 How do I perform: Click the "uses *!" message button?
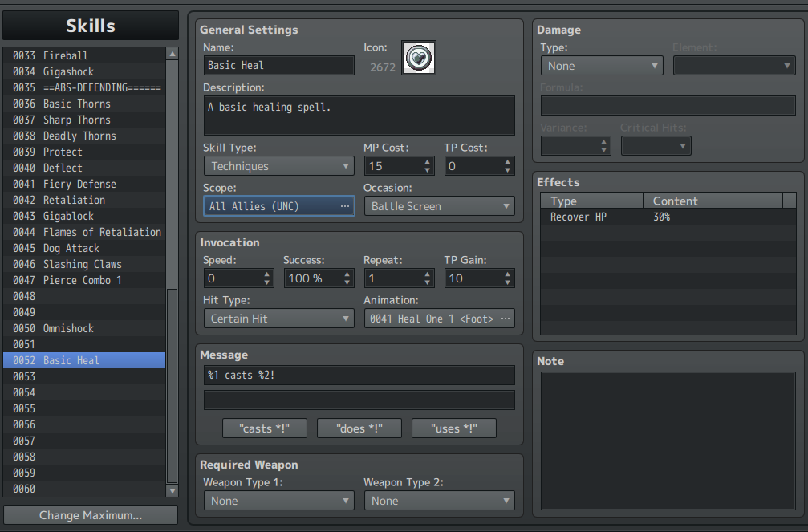454,428
